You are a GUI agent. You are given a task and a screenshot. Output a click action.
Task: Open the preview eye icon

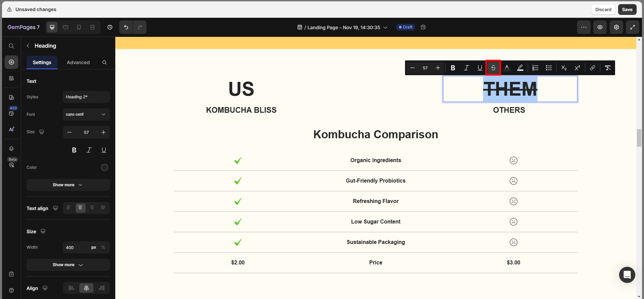(x=600, y=27)
